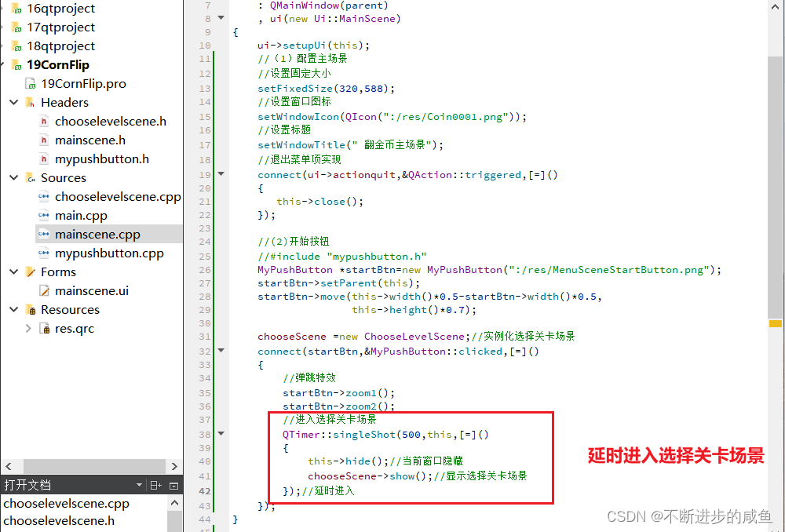The height and width of the screenshot is (532, 785).
Task: Click the editor vertical scrollbar thumb
Action: coord(775,186)
